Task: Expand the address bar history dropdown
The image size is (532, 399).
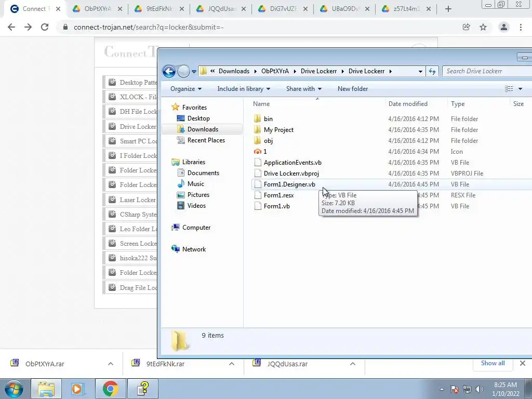Action: (420, 71)
